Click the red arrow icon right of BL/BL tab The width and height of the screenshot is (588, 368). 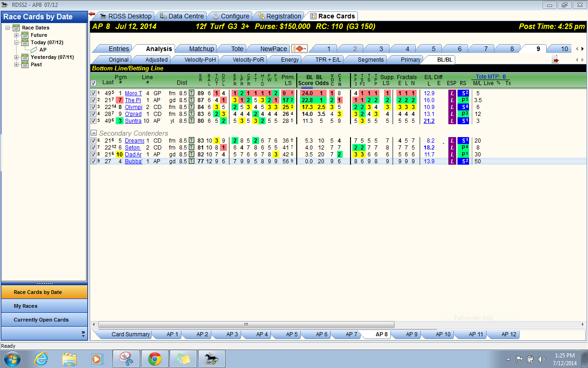(556, 60)
